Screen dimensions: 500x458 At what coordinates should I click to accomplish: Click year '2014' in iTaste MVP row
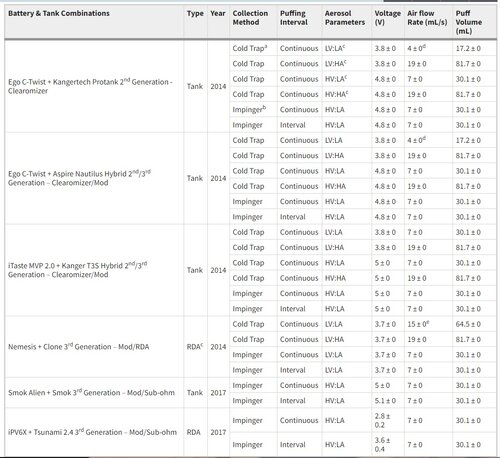218,270
